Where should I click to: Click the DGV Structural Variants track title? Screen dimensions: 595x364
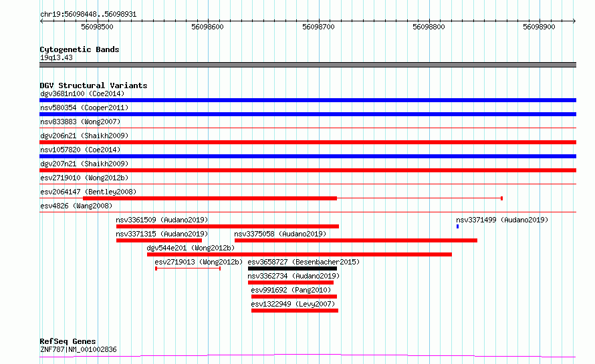94,85
